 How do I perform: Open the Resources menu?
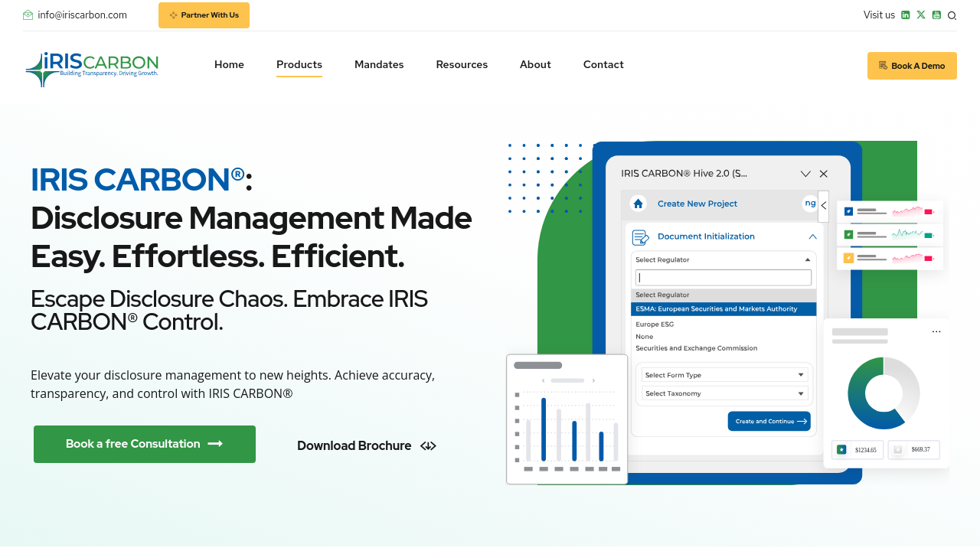tap(462, 65)
